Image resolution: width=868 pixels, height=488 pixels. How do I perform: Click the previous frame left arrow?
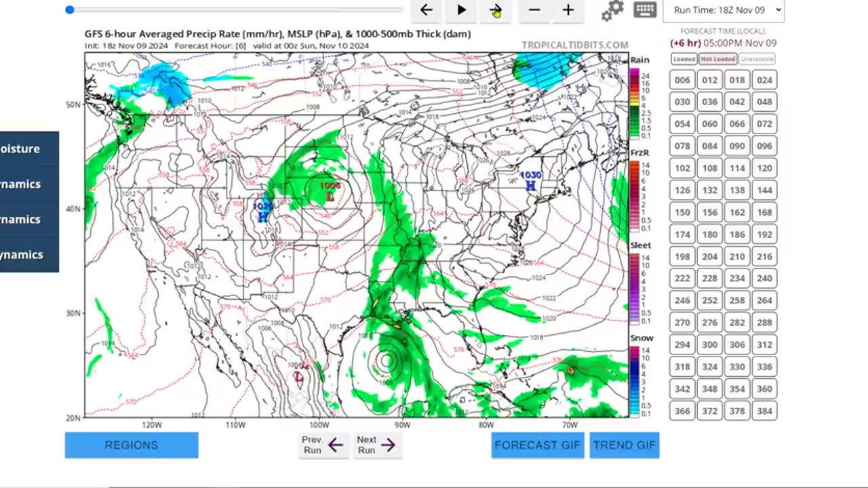tap(426, 10)
